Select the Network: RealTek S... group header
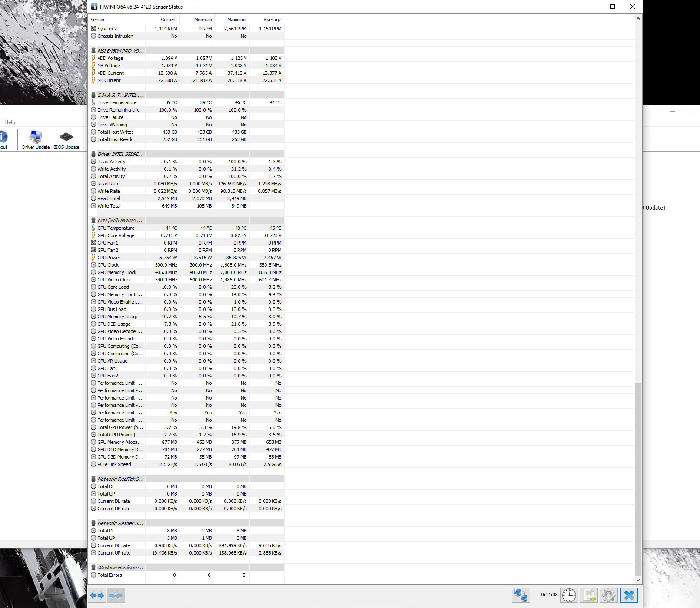The width and height of the screenshot is (700, 608). tap(187, 479)
